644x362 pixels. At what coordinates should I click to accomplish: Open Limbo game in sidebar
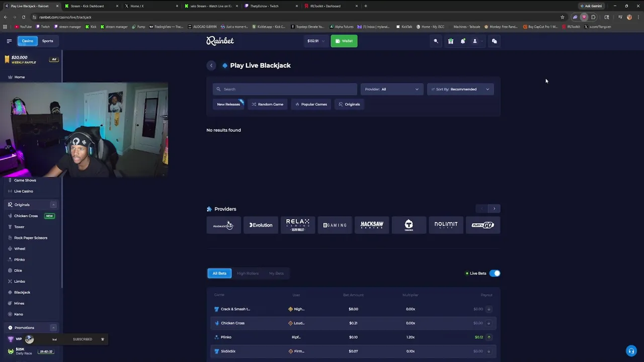(x=20, y=282)
